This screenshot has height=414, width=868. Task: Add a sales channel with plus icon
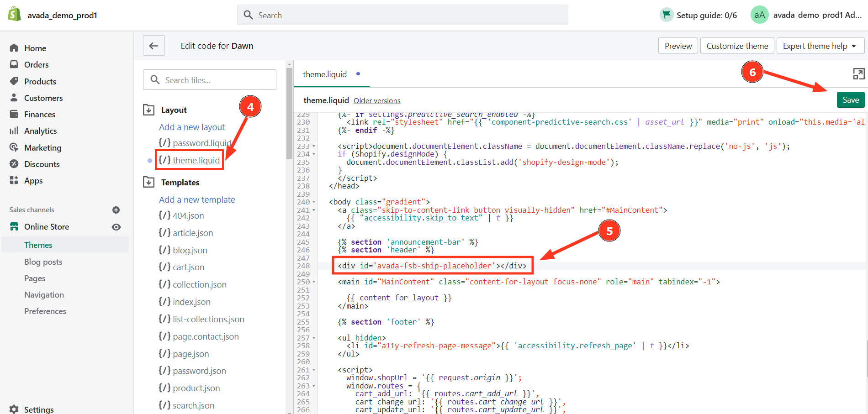click(x=116, y=210)
